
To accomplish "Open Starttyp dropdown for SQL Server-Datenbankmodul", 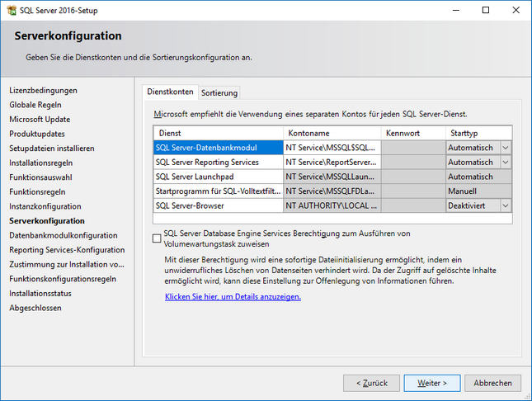I will click(x=506, y=148).
